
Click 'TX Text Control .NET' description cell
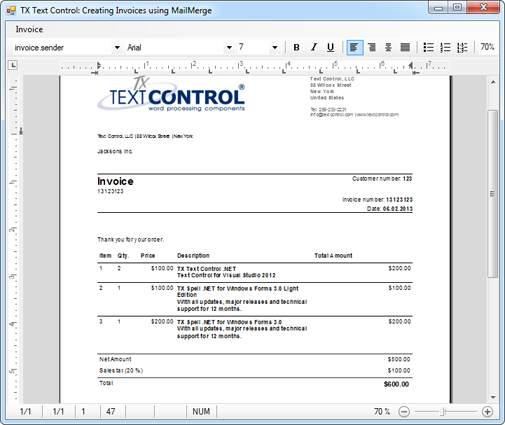click(x=207, y=269)
